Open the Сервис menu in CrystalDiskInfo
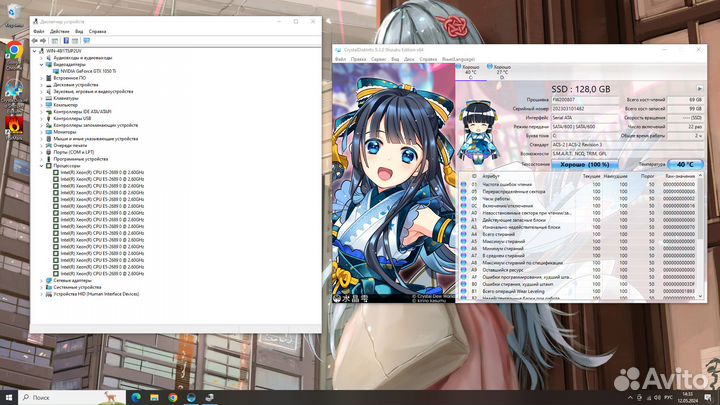Image resolution: width=720 pixels, height=405 pixels. point(378,59)
